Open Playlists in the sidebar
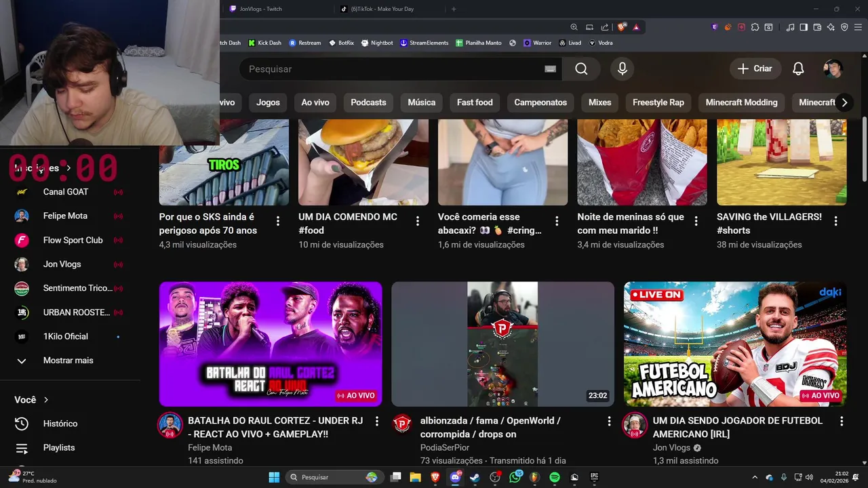The width and height of the screenshot is (868, 488). (46, 448)
